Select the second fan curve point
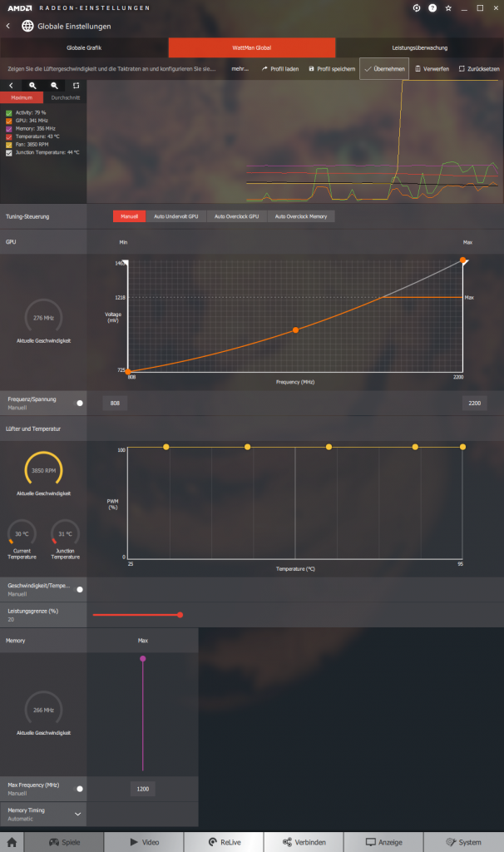The width and height of the screenshot is (504, 852). coord(248,447)
